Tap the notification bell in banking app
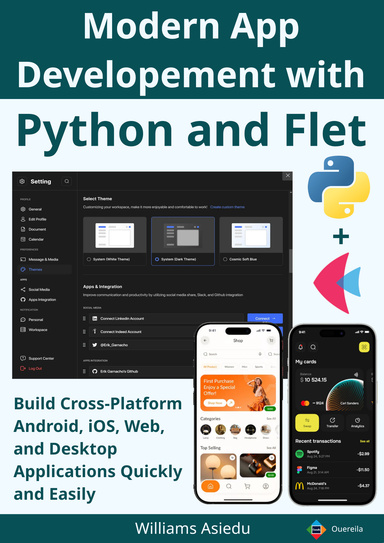The image size is (384, 543). coord(301,347)
